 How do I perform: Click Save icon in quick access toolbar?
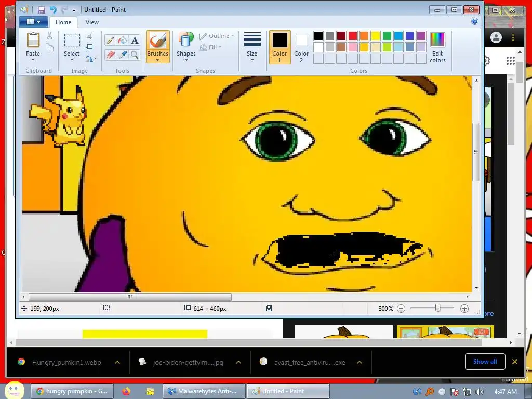coord(42,10)
